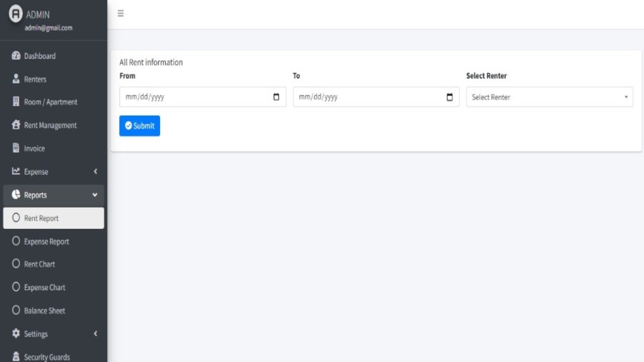Image resolution: width=644 pixels, height=362 pixels.
Task: Click the Invoice document icon
Action: [16, 148]
